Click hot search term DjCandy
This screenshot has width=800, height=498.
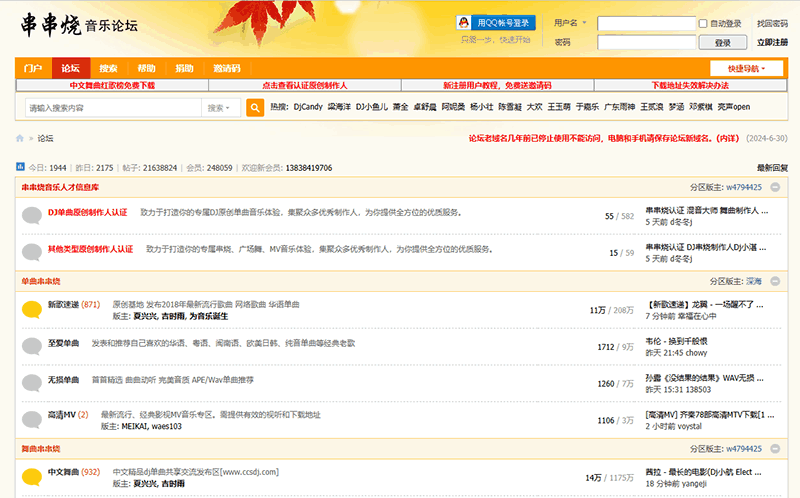[x=308, y=107]
